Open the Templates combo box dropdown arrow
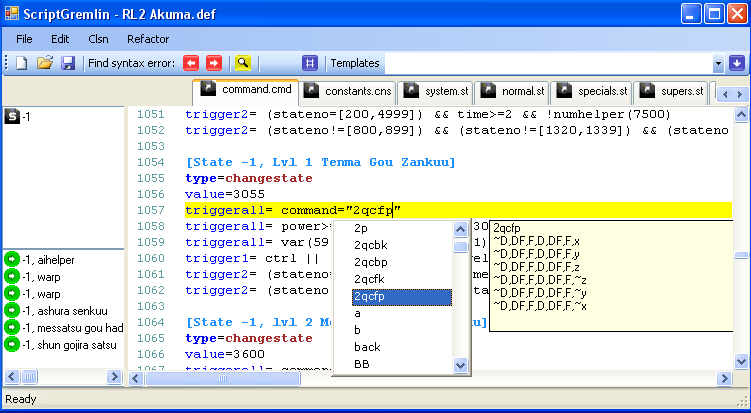Image resolution: width=751 pixels, height=413 pixels. 718,63
